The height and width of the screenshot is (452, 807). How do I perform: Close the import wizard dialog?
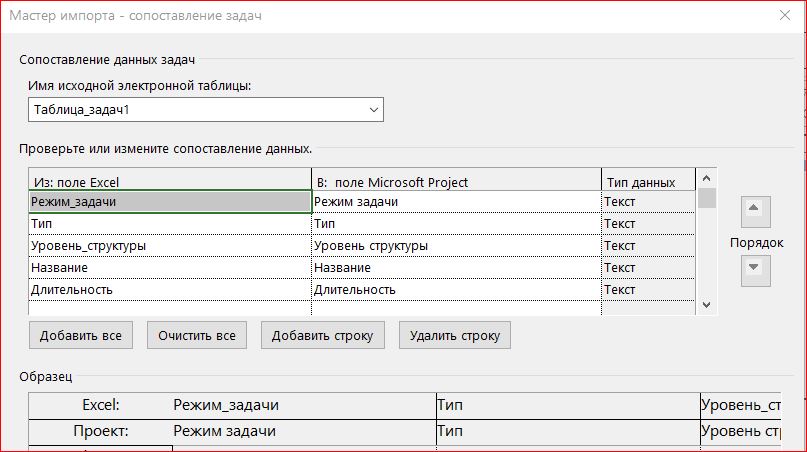click(x=782, y=15)
